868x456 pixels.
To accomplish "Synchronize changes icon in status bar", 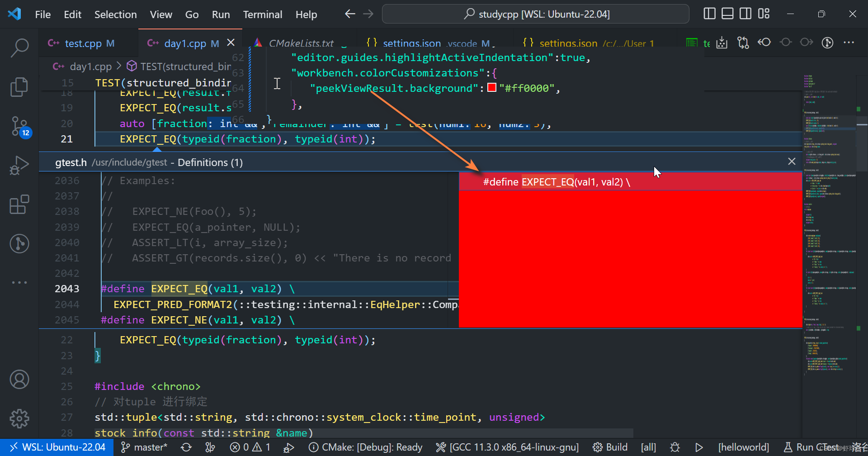I will tap(186, 447).
